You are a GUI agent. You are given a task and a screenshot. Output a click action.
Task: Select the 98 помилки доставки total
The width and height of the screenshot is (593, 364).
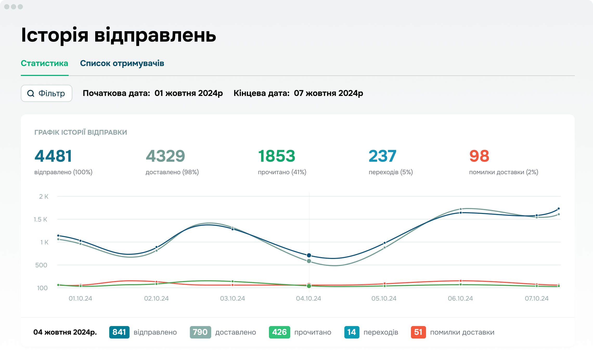click(479, 156)
